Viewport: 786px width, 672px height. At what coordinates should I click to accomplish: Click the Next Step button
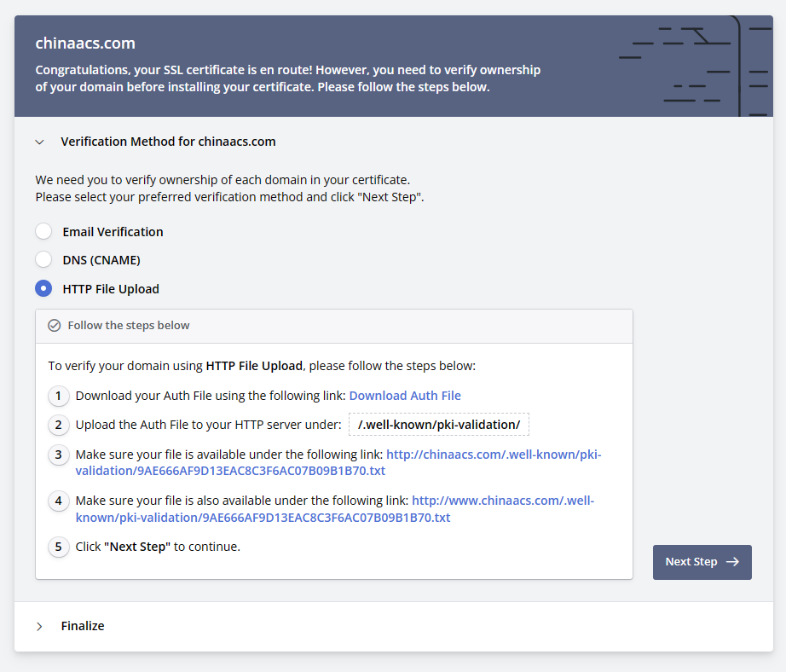pyautogui.click(x=702, y=562)
